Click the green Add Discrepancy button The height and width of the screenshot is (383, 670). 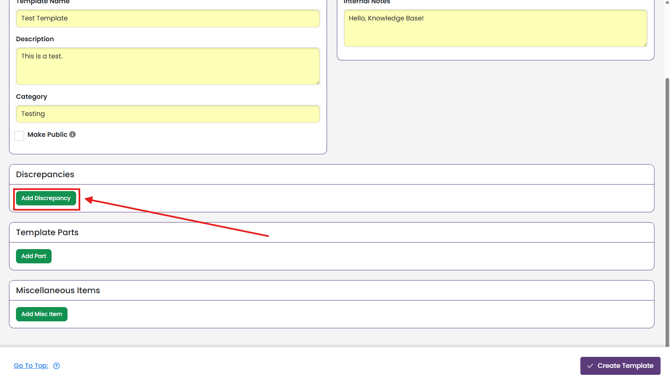click(x=46, y=198)
